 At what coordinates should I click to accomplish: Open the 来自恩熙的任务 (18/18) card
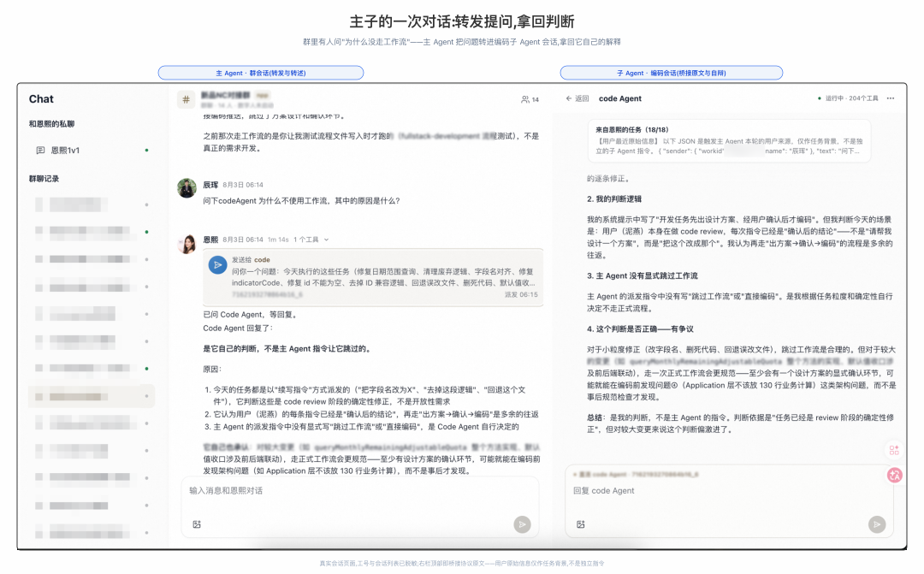729,140
